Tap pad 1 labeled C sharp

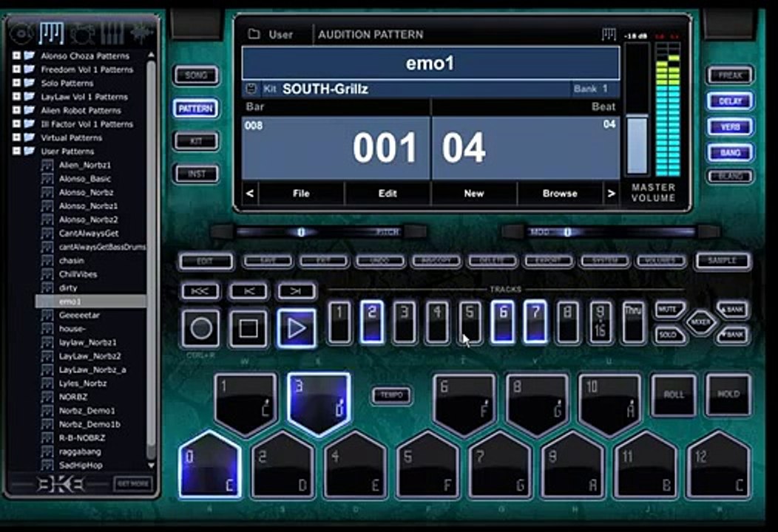(246, 403)
